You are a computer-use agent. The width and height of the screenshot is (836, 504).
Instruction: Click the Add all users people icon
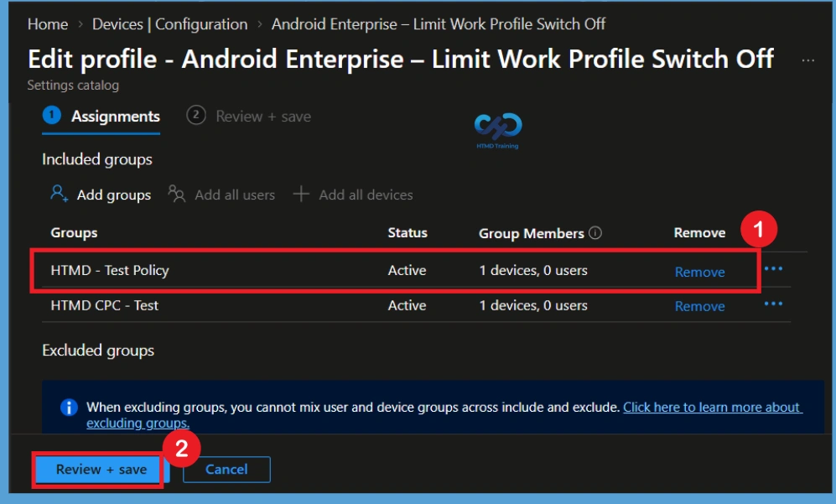point(176,194)
